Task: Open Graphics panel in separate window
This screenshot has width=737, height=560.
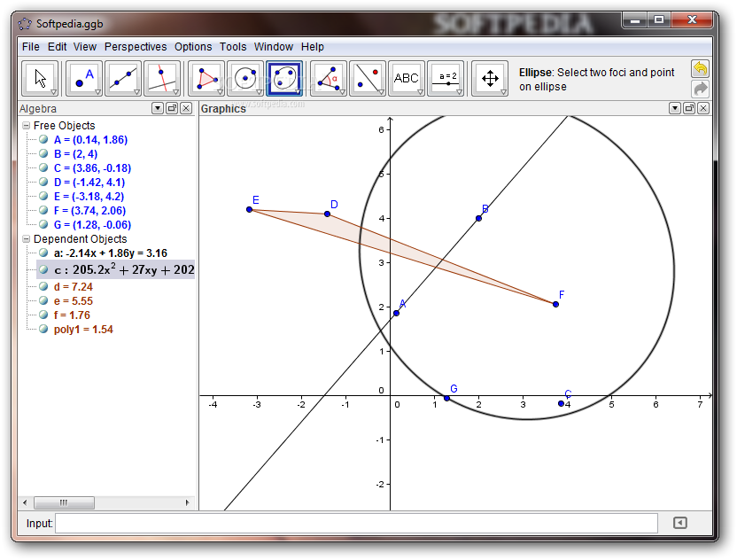Action: [x=689, y=109]
